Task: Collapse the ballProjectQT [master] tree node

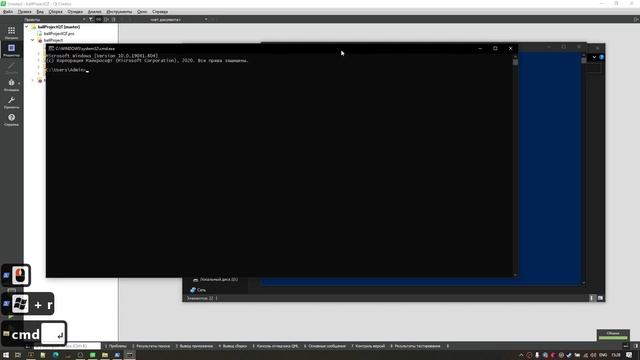Action: [27, 27]
